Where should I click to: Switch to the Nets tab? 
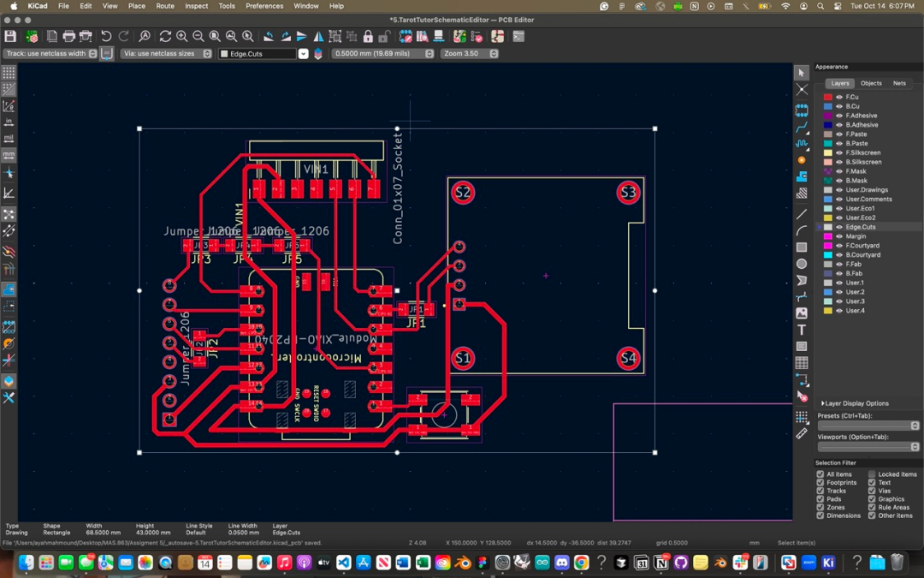click(899, 83)
